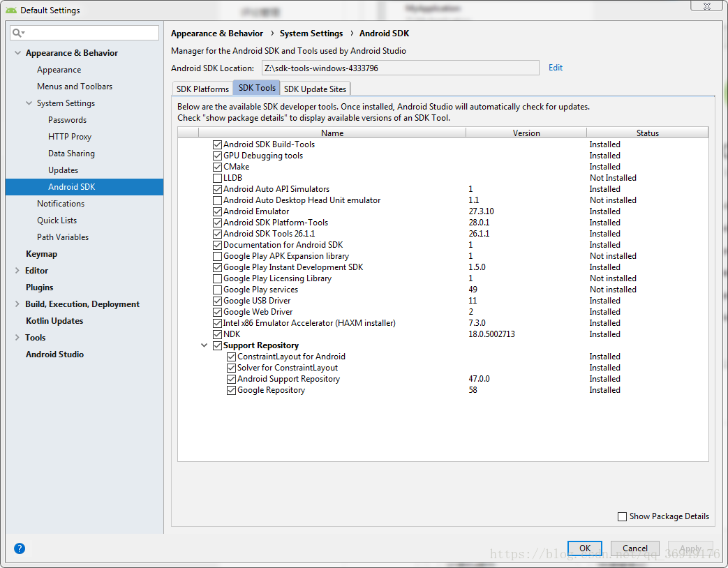Select Updates in System Settings
The height and width of the screenshot is (568, 728).
pos(63,170)
